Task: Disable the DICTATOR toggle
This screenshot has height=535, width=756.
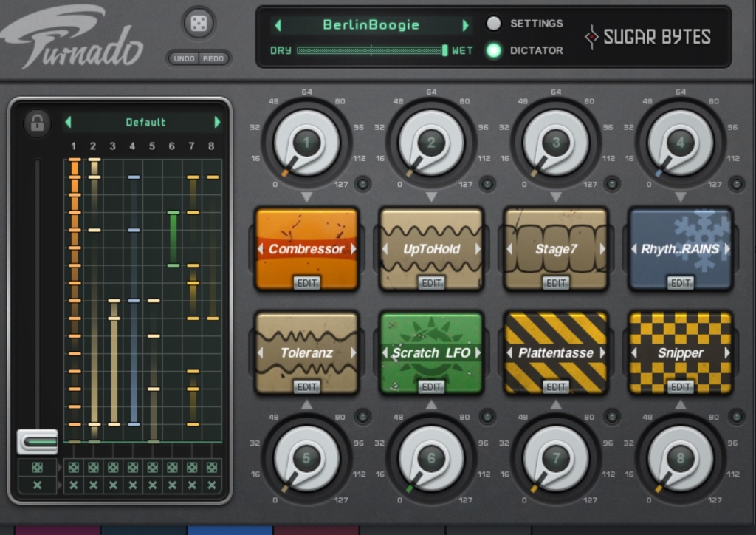Action: coord(493,51)
